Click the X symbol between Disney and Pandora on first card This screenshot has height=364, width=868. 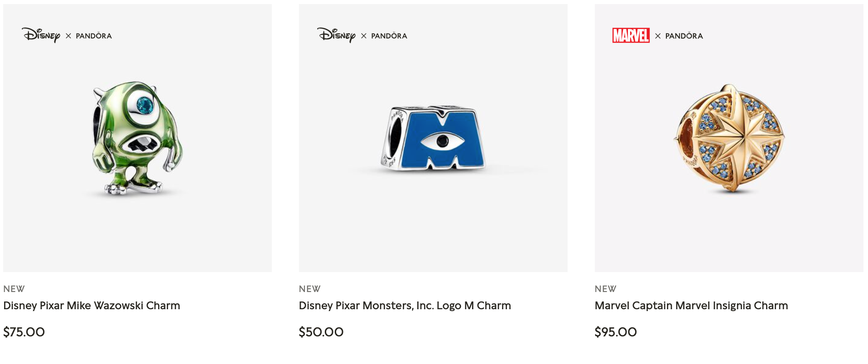[68, 36]
